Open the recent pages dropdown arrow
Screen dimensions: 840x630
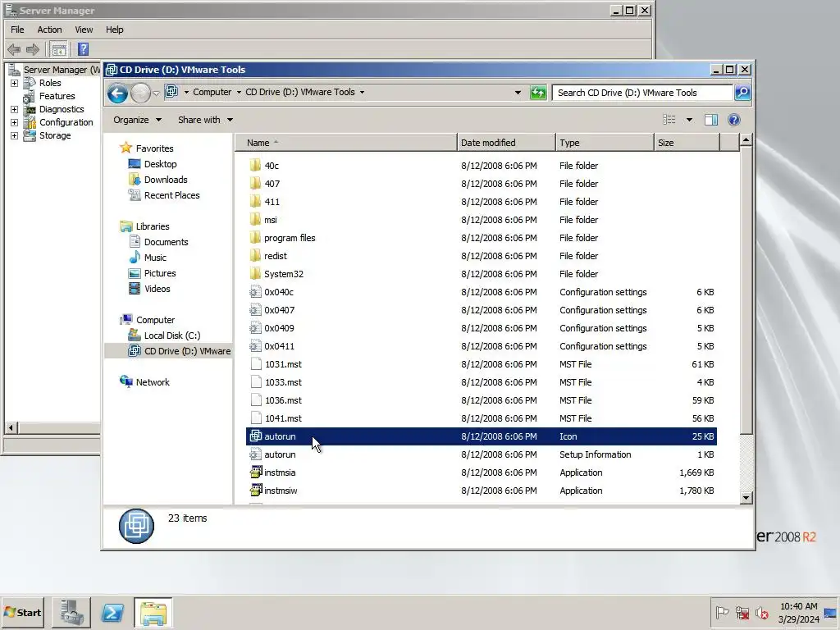156,94
